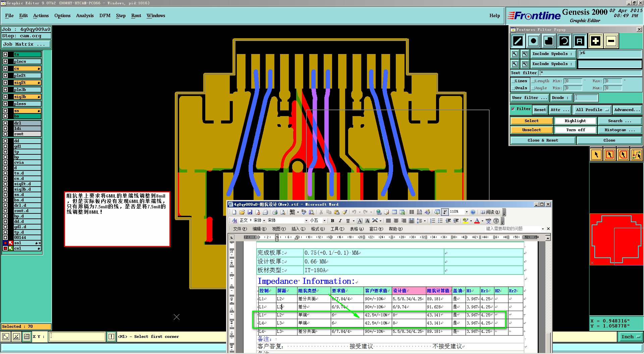644x354 pixels.
Task: Click the add-symbol arrow beside Exclude Symbols
Action: point(525,64)
